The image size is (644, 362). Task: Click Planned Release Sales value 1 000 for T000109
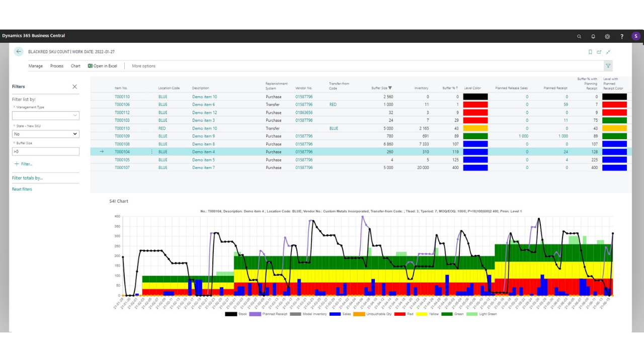(x=523, y=136)
